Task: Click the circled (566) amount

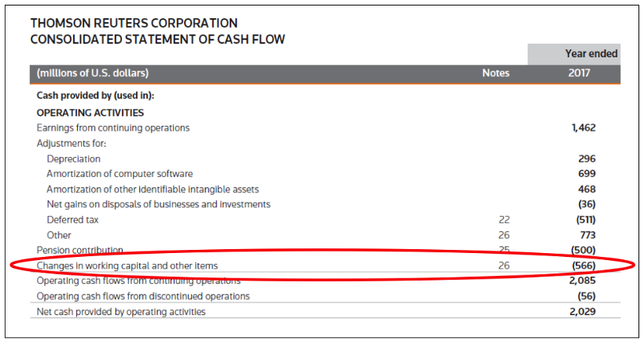Action: (x=583, y=266)
